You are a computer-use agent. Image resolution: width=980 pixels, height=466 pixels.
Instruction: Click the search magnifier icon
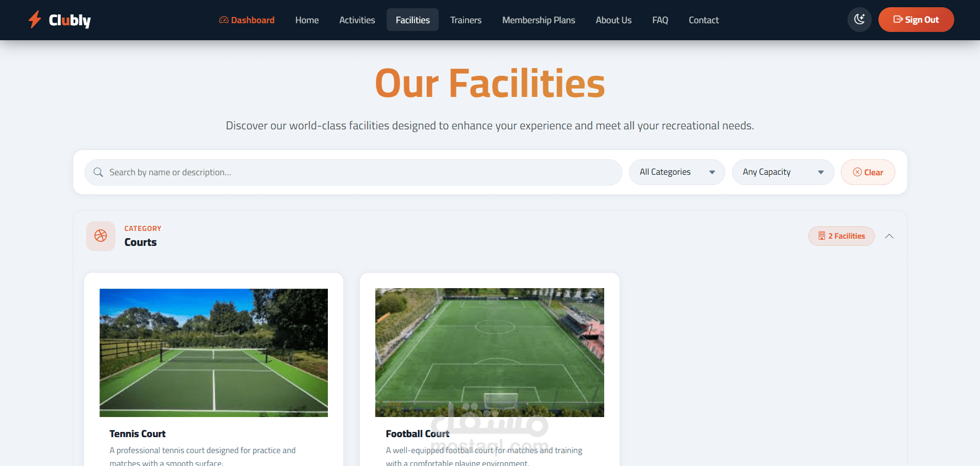tap(98, 172)
